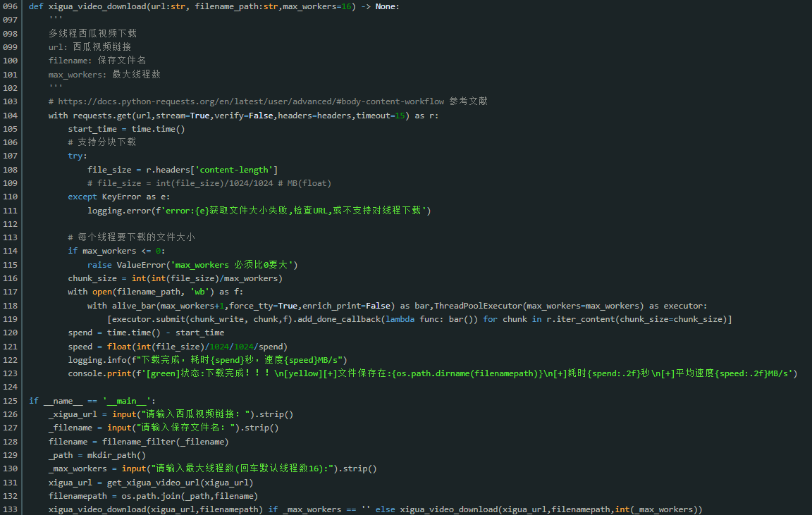Click 'logging.info' on line 122
This screenshot has height=515, width=812.
click(97, 360)
